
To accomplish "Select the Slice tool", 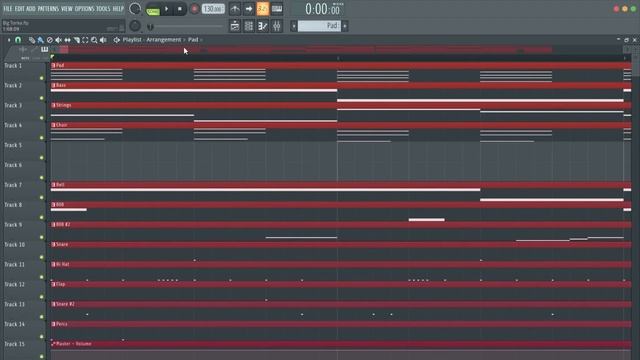I will pyautogui.click(x=76, y=40).
